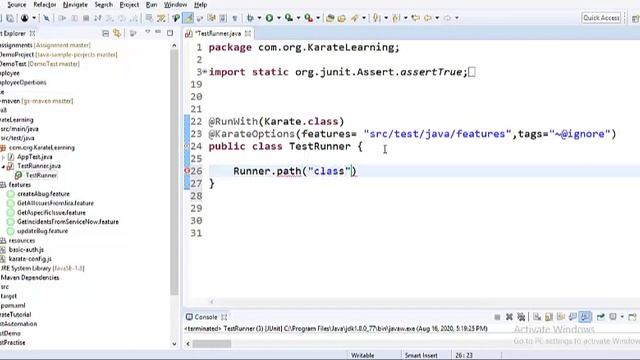Open the Project menu
This screenshot has width=640, height=360.
[x=129, y=4]
